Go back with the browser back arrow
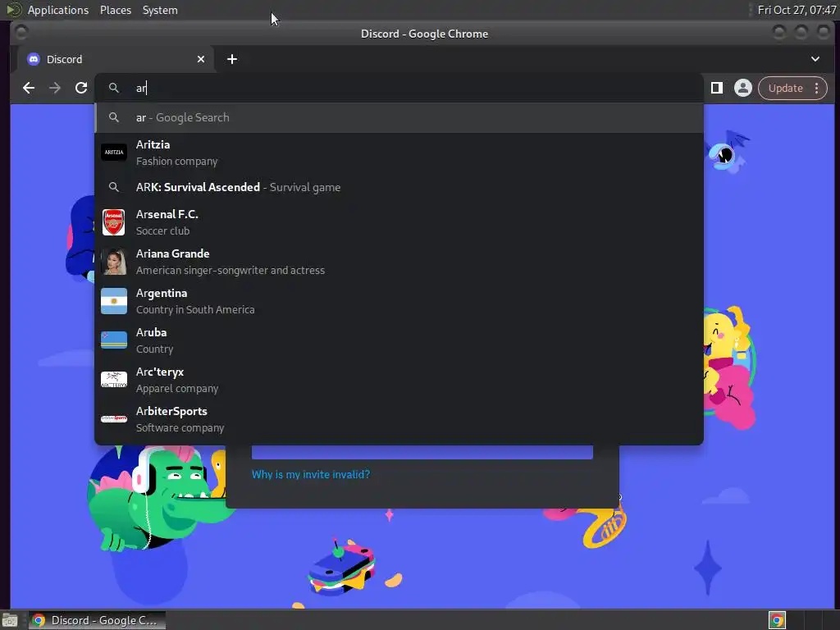Screen dimensions: 840x630 coord(29,88)
